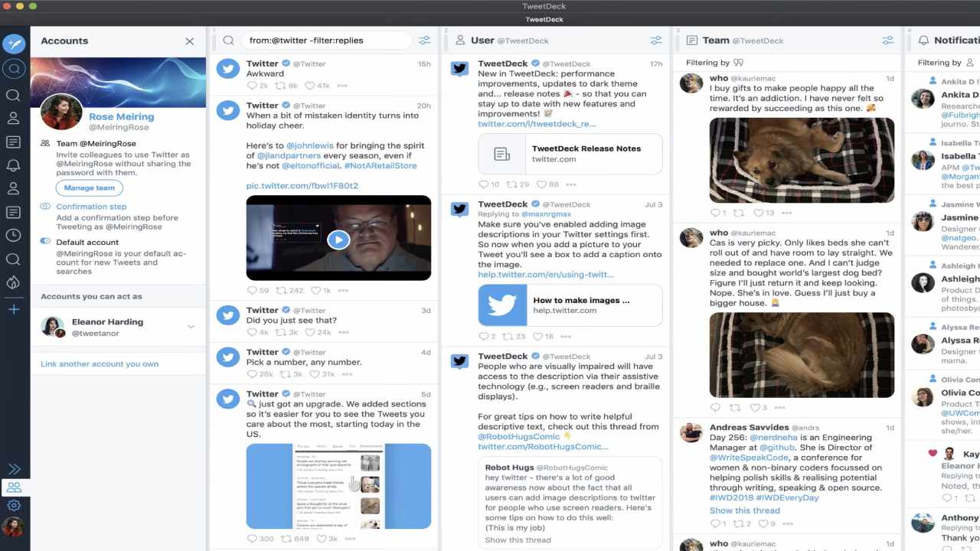The image size is (980, 551).
Task: Jump to Notifications column via sidebar bell
Action: click(13, 165)
